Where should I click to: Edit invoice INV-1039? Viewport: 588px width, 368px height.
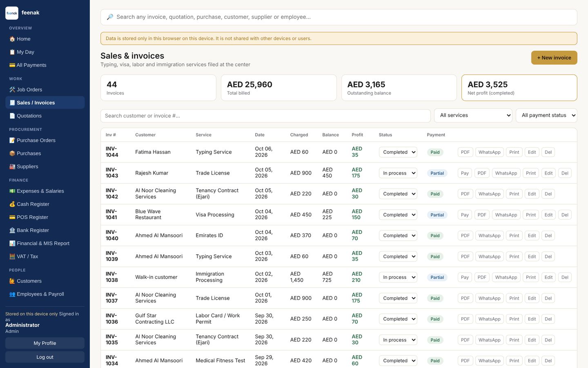tap(532, 256)
